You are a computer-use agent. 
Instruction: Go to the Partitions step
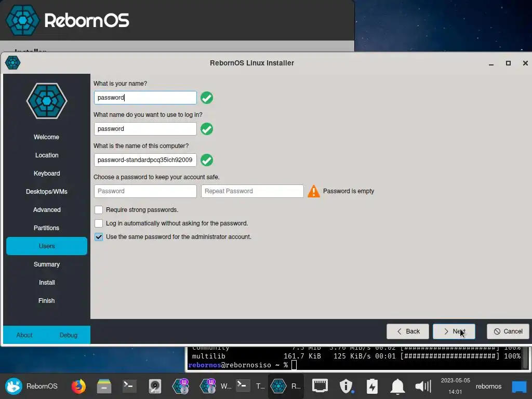46,228
